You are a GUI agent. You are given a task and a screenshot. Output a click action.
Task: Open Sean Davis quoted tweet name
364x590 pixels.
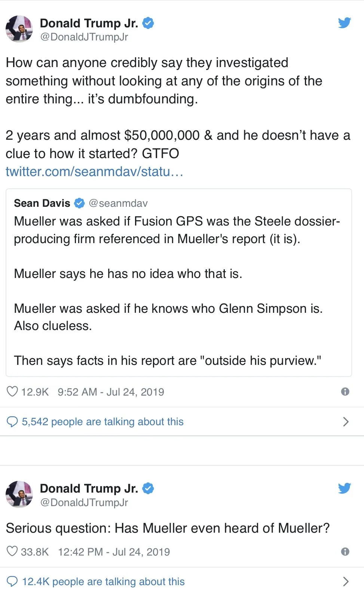pyautogui.click(x=42, y=203)
